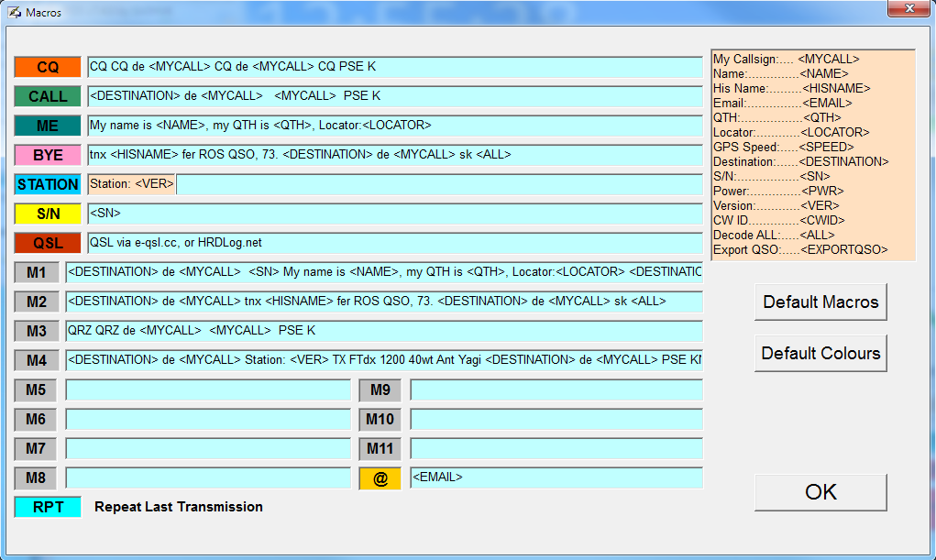The width and height of the screenshot is (936, 560).
Task: Confirm changes with the OK button
Action: (x=820, y=492)
